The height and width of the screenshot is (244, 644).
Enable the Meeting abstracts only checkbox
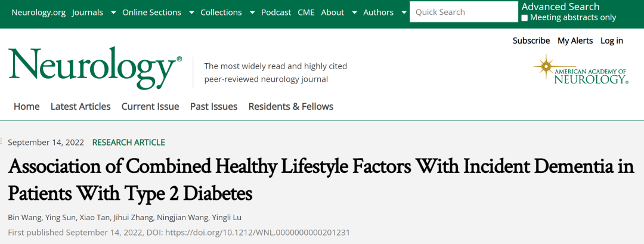[525, 18]
